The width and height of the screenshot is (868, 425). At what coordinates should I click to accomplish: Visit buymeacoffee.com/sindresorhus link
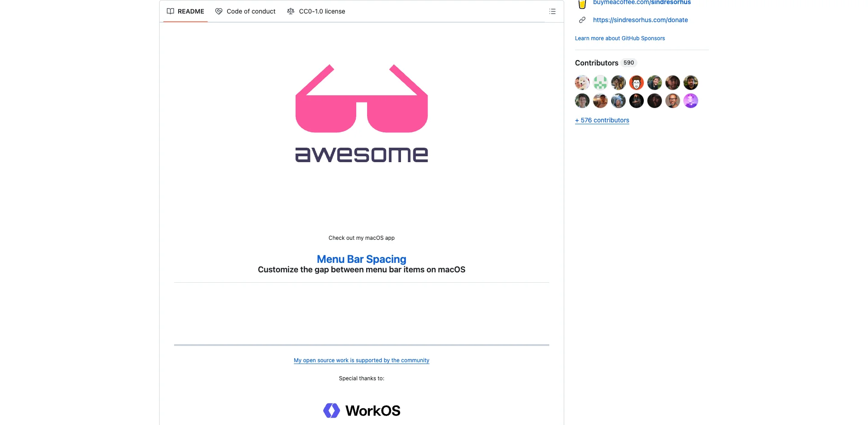point(642,3)
